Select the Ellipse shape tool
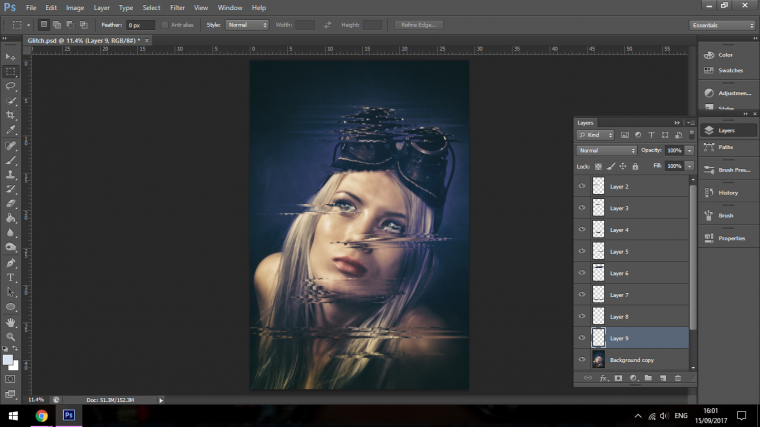The height and width of the screenshot is (427, 760). coord(10,307)
